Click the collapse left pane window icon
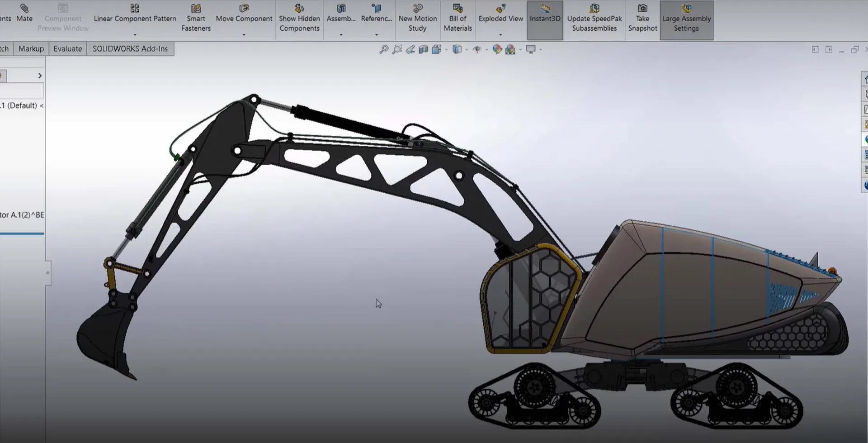868x443 pixels. 815,49
